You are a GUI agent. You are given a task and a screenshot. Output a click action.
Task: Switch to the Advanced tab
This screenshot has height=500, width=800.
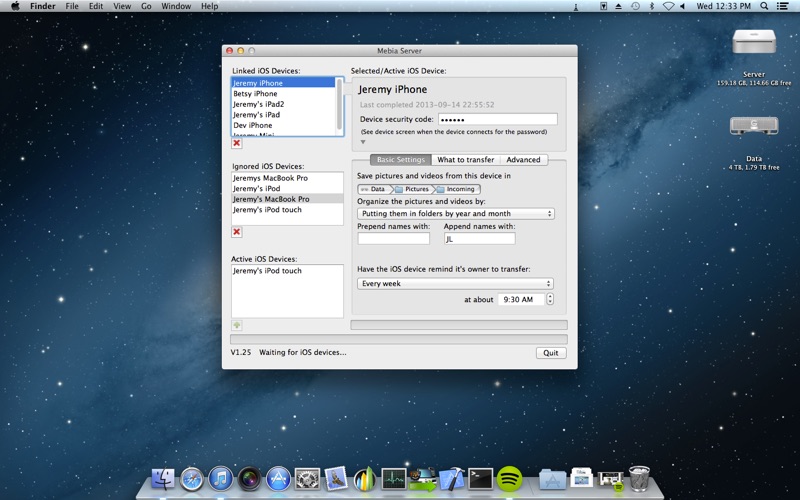pos(523,160)
